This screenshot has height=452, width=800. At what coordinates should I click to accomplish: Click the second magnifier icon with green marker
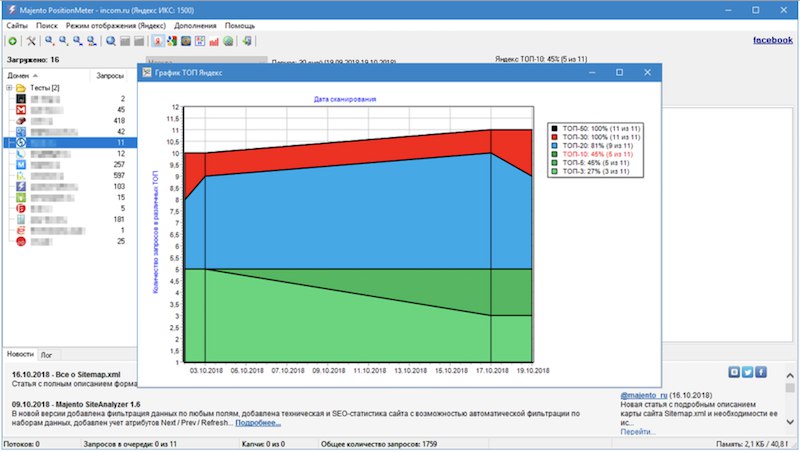point(63,41)
